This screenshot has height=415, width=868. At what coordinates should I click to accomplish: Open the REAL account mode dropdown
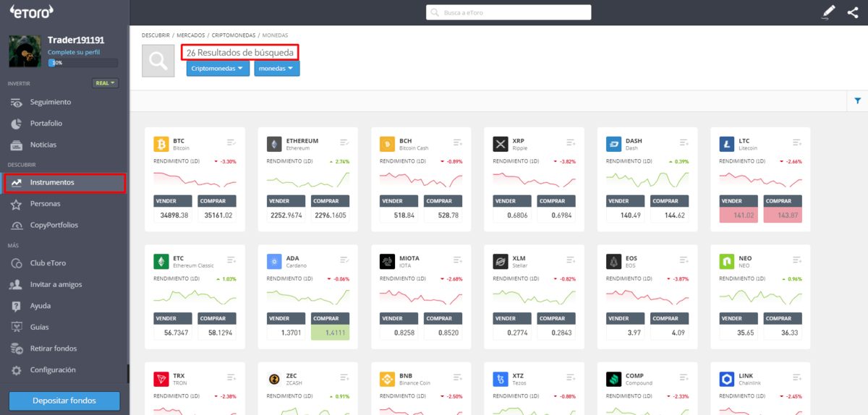(x=106, y=83)
